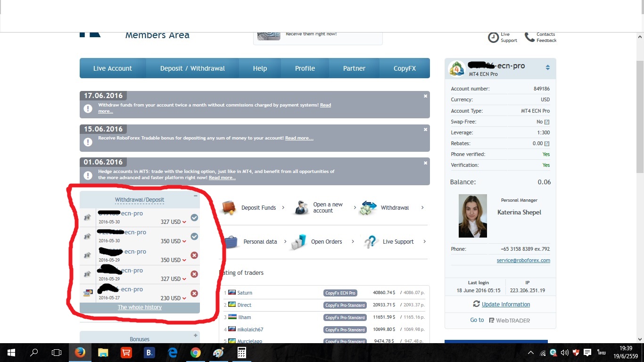Open the Calculator app in the taskbar
Screen dimensions: 644x362
click(241, 353)
